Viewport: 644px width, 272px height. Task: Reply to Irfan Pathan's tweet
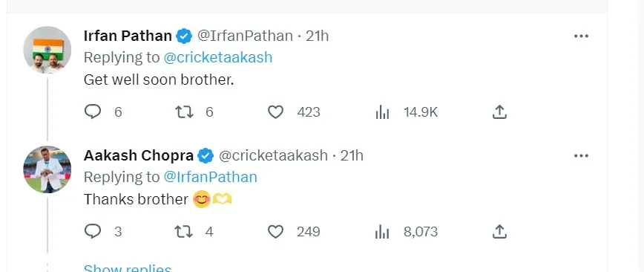click(93, 112)
